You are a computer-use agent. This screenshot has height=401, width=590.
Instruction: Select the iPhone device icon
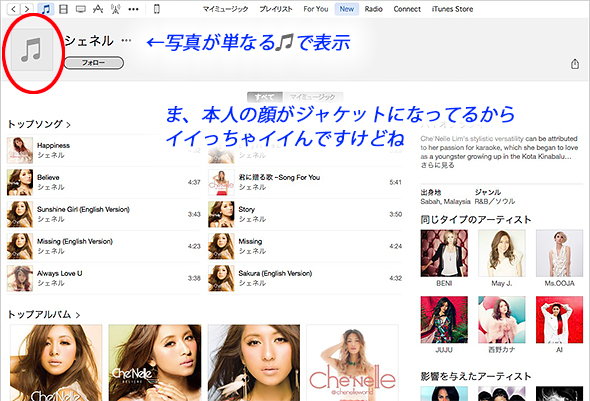coord(157,9)
